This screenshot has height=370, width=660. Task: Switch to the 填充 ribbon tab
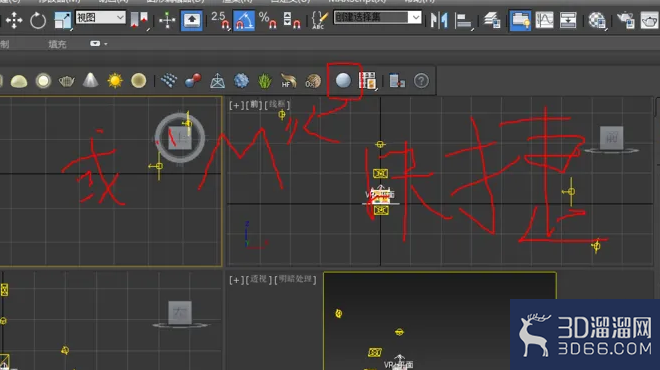pyautogui.click(x=57, y=44)
